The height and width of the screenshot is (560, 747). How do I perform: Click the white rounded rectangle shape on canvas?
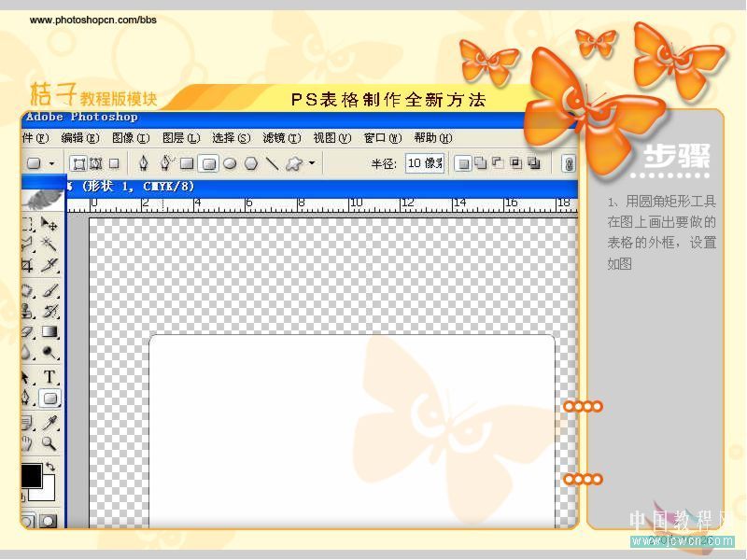352,431
